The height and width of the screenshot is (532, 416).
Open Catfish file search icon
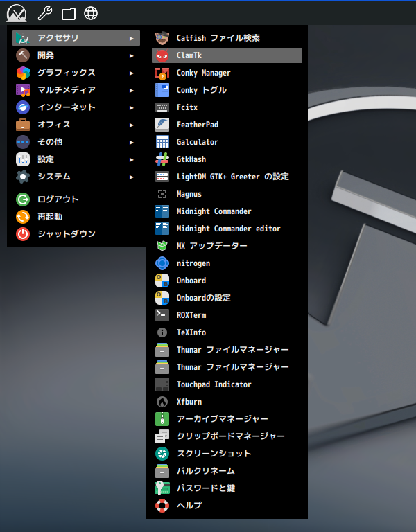click(x=162, y=38)
